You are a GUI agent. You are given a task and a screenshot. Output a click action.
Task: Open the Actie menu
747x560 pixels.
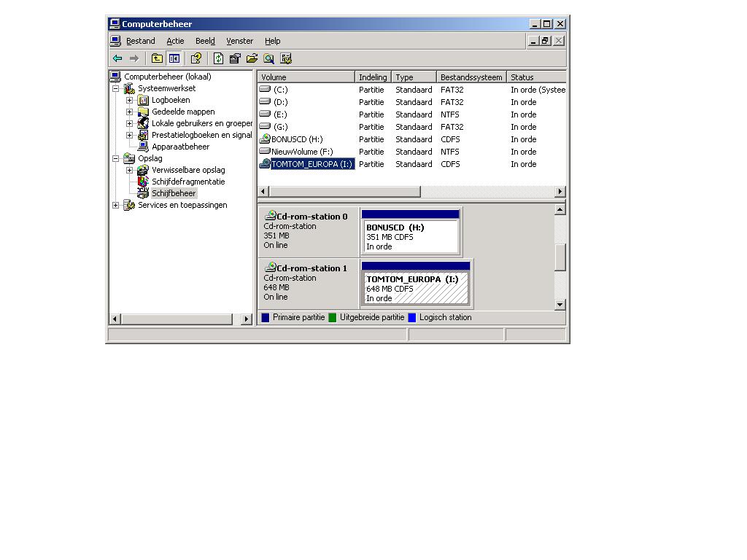175,41
